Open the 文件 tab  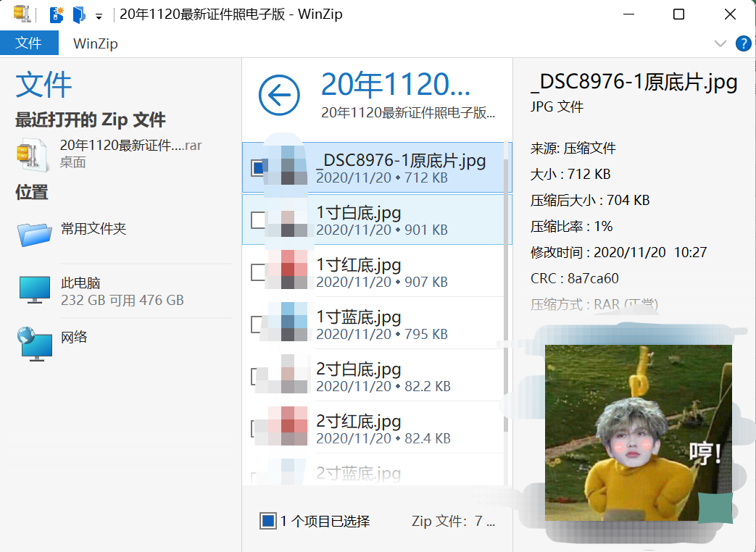point(29,43)
